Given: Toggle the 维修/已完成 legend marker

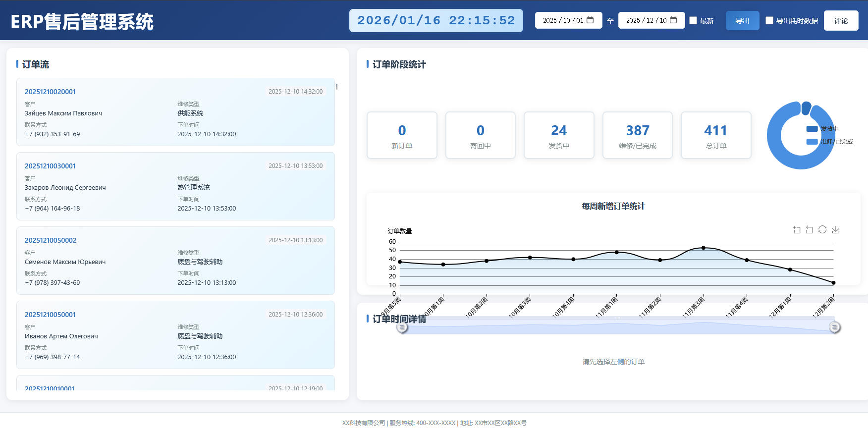Looking at the screenshot, I should [x=812, y=142].
